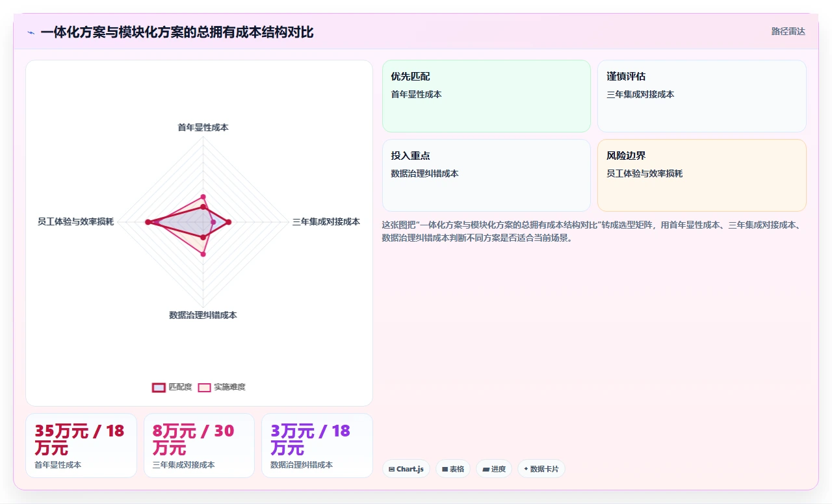Open the 投入重点 card
832x504 pixels.
click(486, 175)
